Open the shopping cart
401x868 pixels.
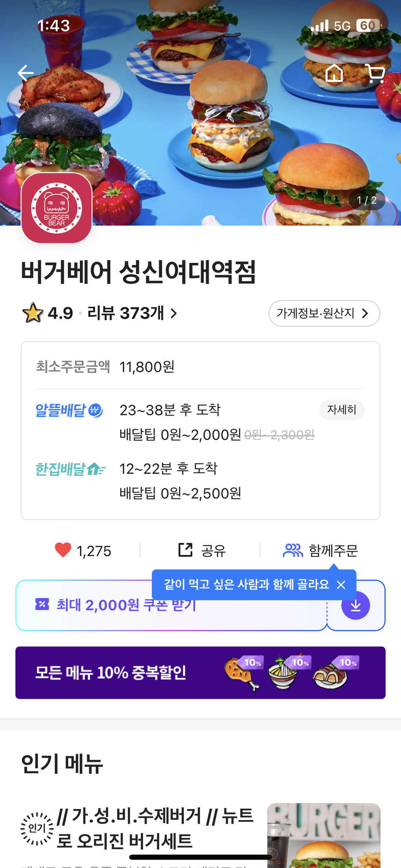(375, 73)
